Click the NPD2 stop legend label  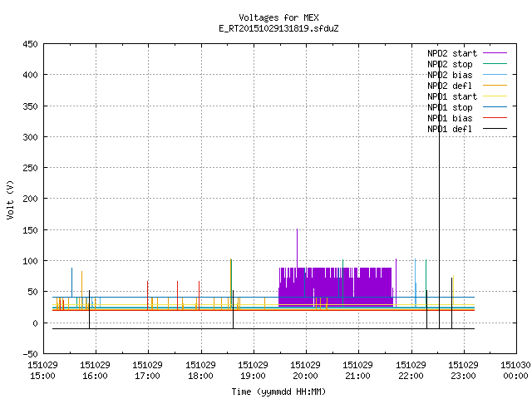pyautogui.click(x=450, y=64)
